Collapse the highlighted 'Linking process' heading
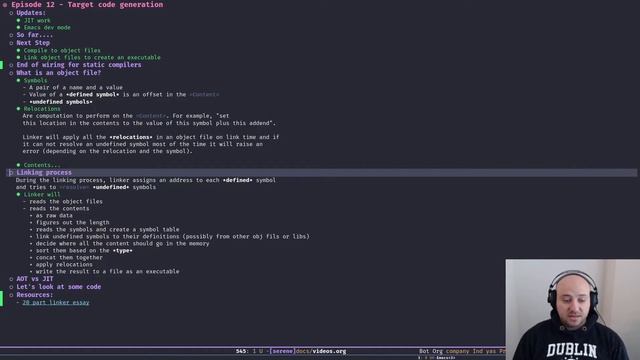This screenshot has width=640, height=360. 44,172
